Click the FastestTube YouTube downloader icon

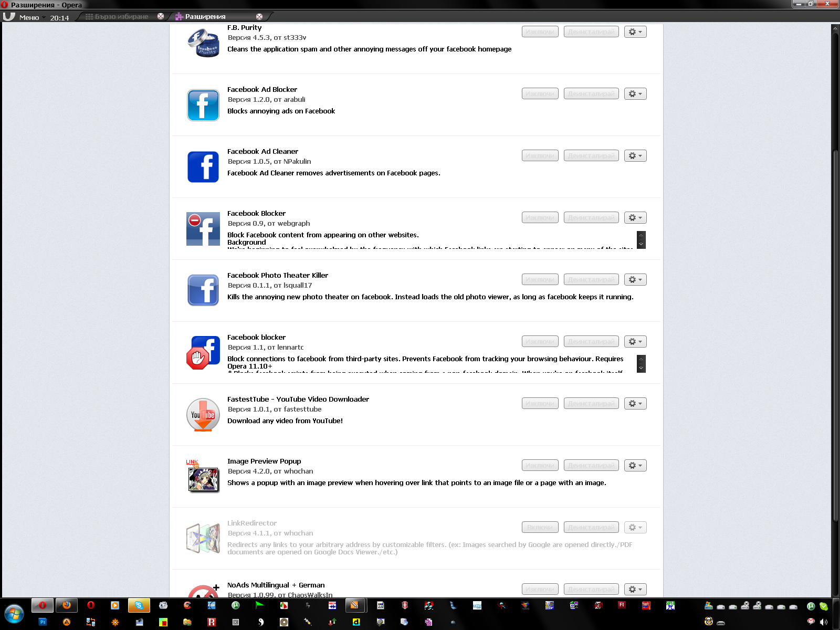click(203, 415)
